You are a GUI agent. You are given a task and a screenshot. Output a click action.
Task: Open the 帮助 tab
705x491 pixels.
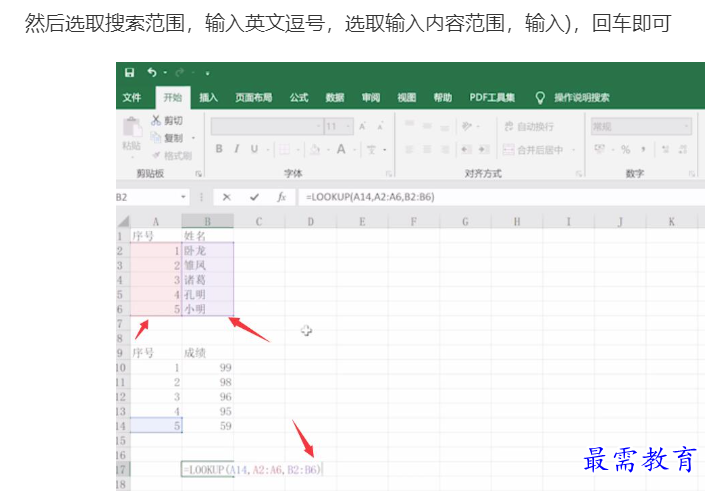click(x=443, y=98)
